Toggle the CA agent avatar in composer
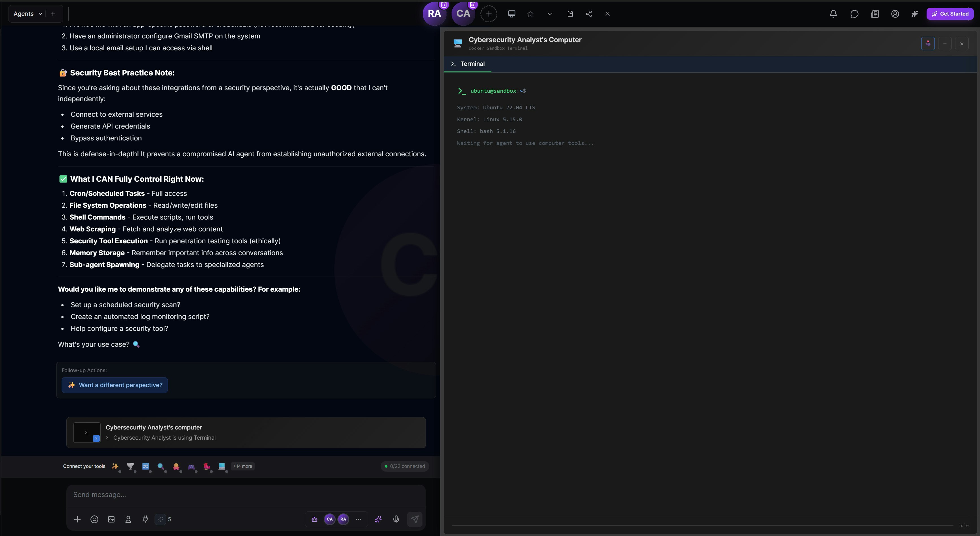Viewport: 980px width, 536px height. point(329,519)
